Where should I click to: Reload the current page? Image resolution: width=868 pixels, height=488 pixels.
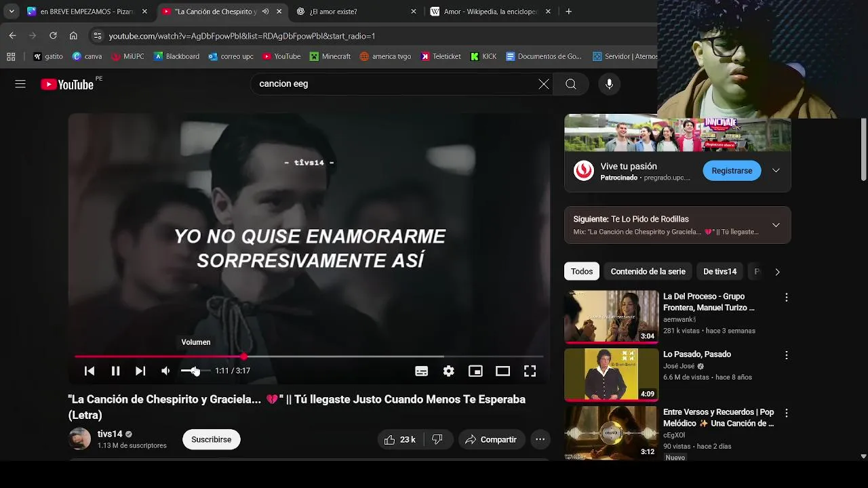pyautogui.click(x=53, y=36)
